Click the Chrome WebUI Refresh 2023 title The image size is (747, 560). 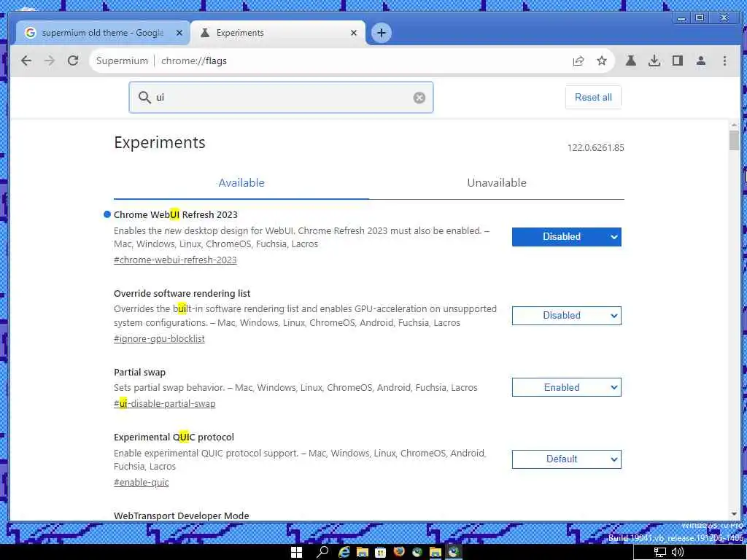pos(175,215)
